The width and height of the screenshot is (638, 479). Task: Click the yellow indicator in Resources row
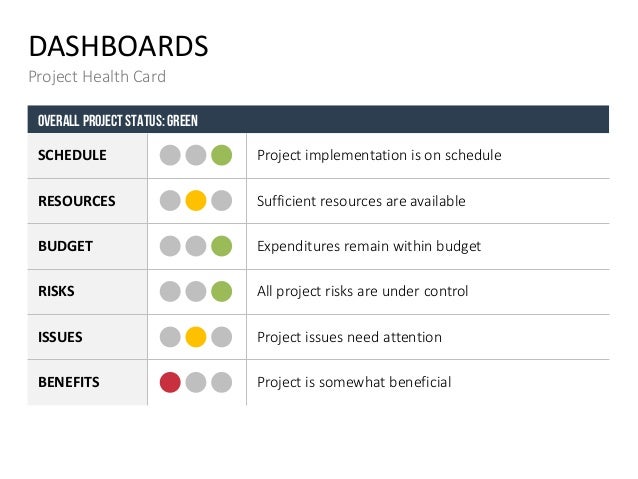[x=196, y=201]
